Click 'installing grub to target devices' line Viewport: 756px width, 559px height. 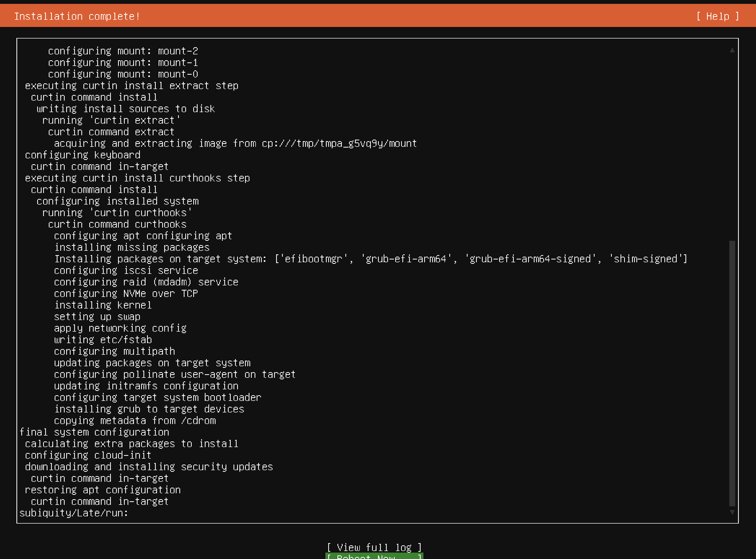pos(149,409)
